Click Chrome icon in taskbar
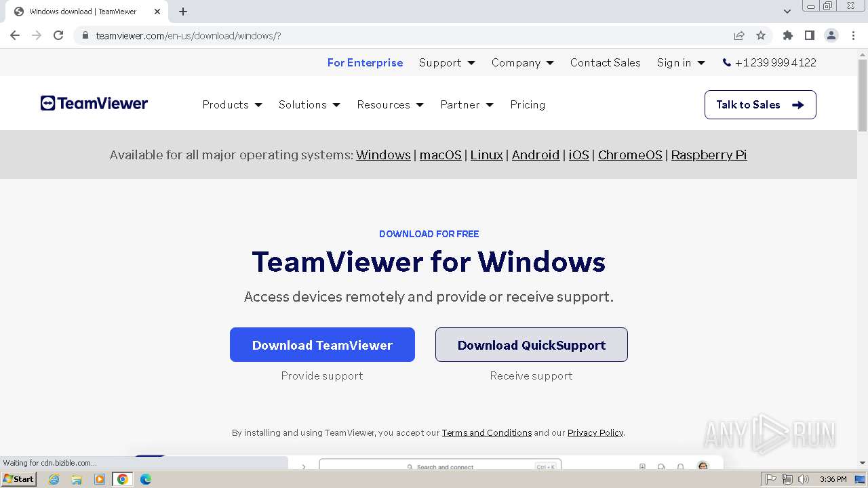 123,479
